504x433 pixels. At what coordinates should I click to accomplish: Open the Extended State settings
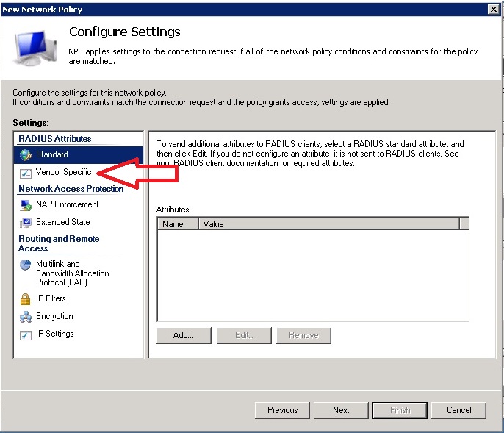(62, 222)
